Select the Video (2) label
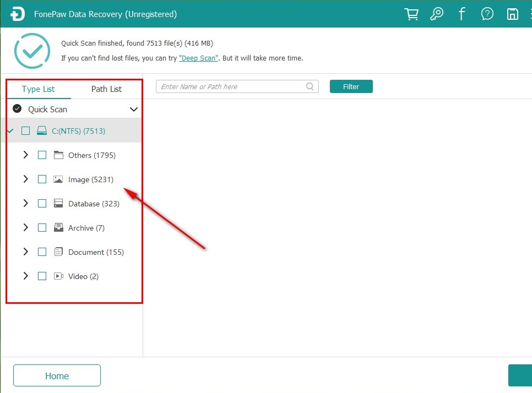Screen dimensions: 532x393 pyautogui.click(x=84, y=277)
